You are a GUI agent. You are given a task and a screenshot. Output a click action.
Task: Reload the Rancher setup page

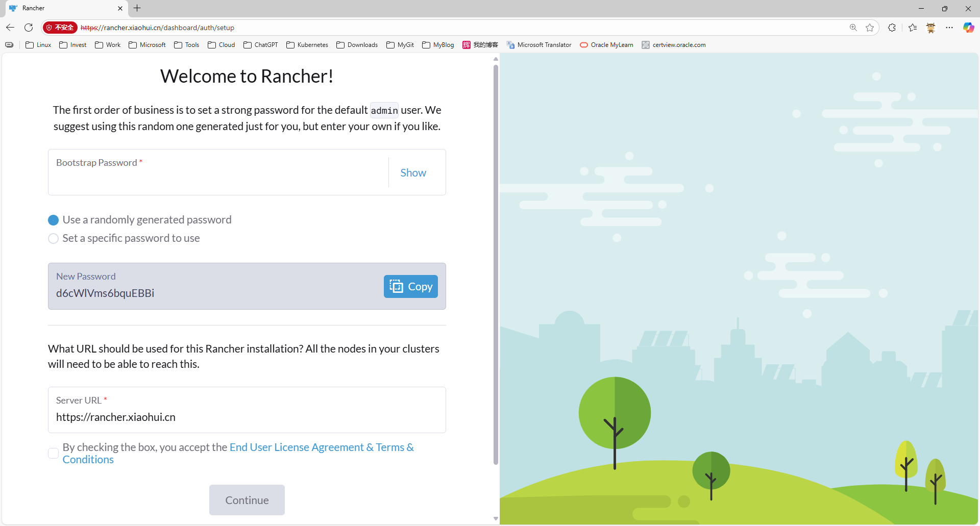(29, 28)
